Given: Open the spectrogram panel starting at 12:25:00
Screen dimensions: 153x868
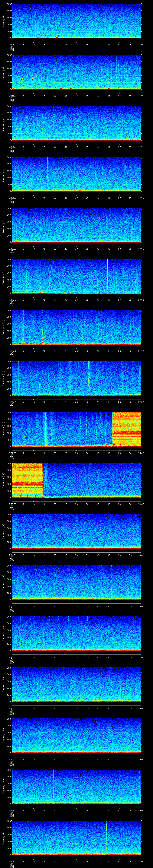Looking at the screenshot, I should pyautogui.click(x=77, y=582).
